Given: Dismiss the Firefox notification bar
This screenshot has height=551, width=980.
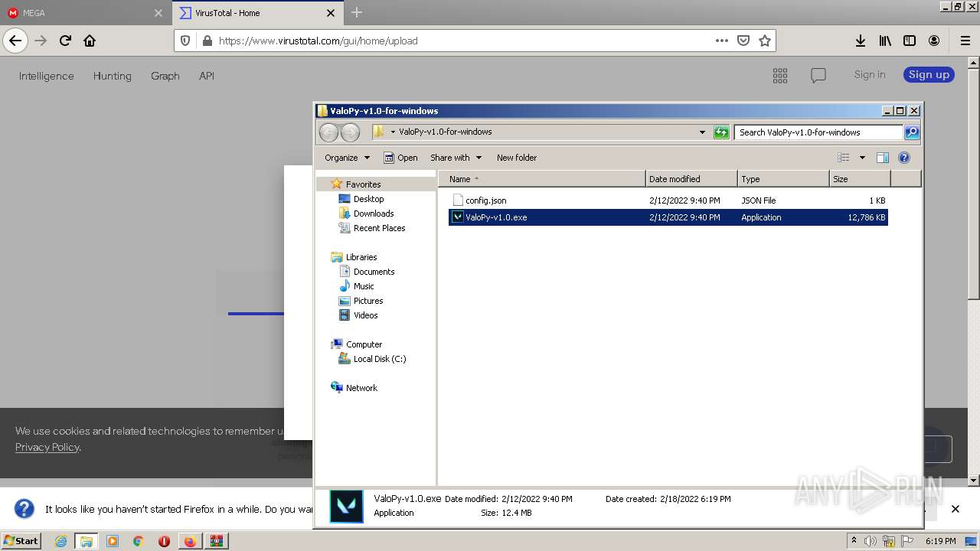Looking at the screenshot, I should point(955,509).
